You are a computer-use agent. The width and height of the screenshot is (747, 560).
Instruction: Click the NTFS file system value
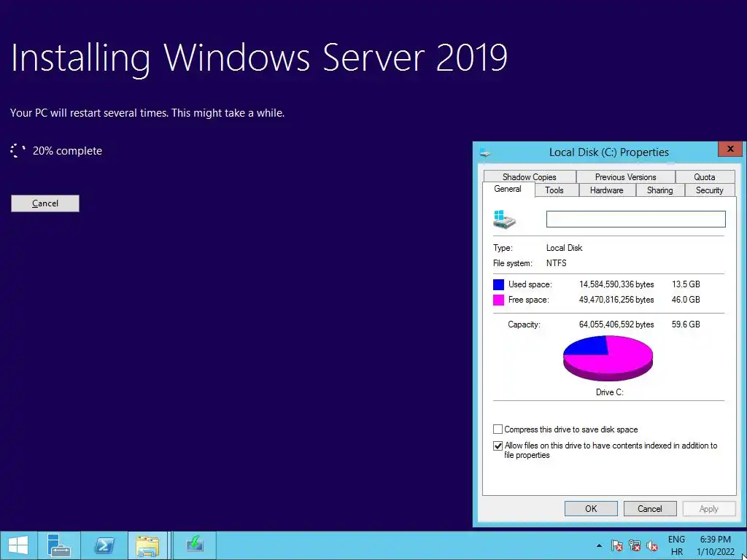point(556,262)
